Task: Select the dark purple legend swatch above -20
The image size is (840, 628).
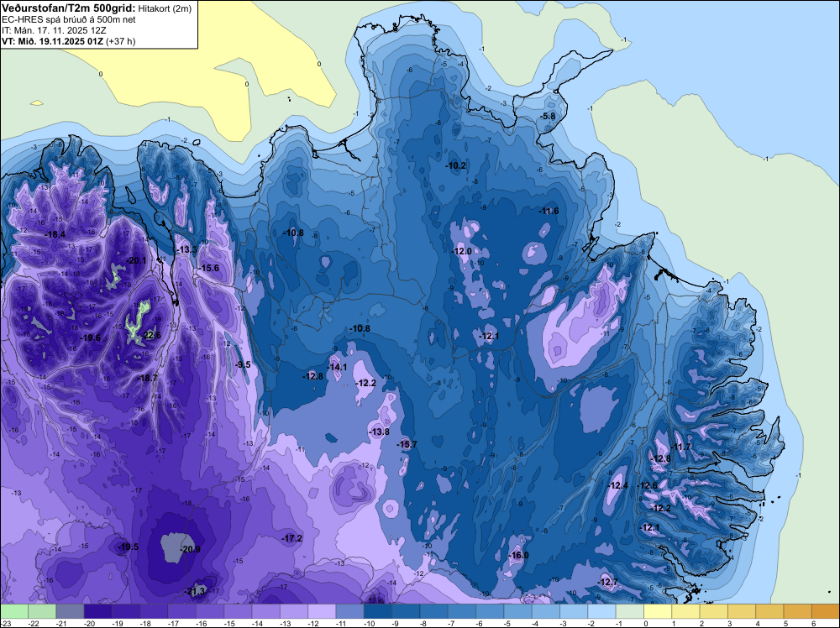Action: click(x=98, y=611)
